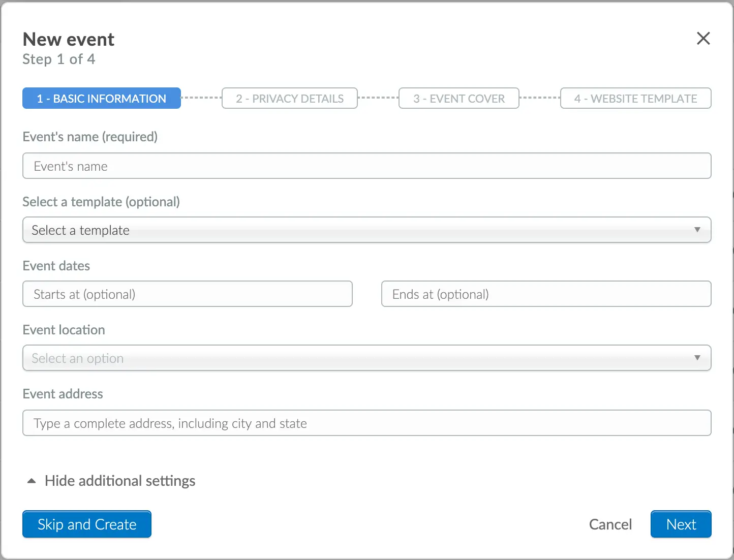
Task: Open the 3 - Event Cover step
Action: [459, 98]
